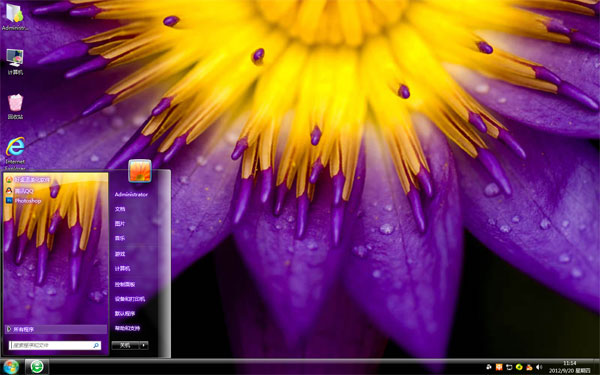Open 计算机 in the Start menu
The image size is (600, 375).
coord(122,269)
